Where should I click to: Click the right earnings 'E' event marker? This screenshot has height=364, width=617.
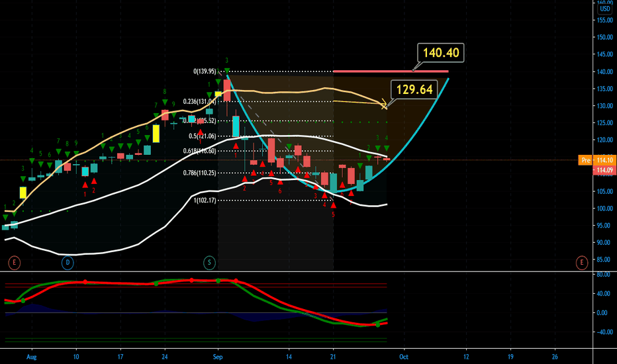coord(582,263)
